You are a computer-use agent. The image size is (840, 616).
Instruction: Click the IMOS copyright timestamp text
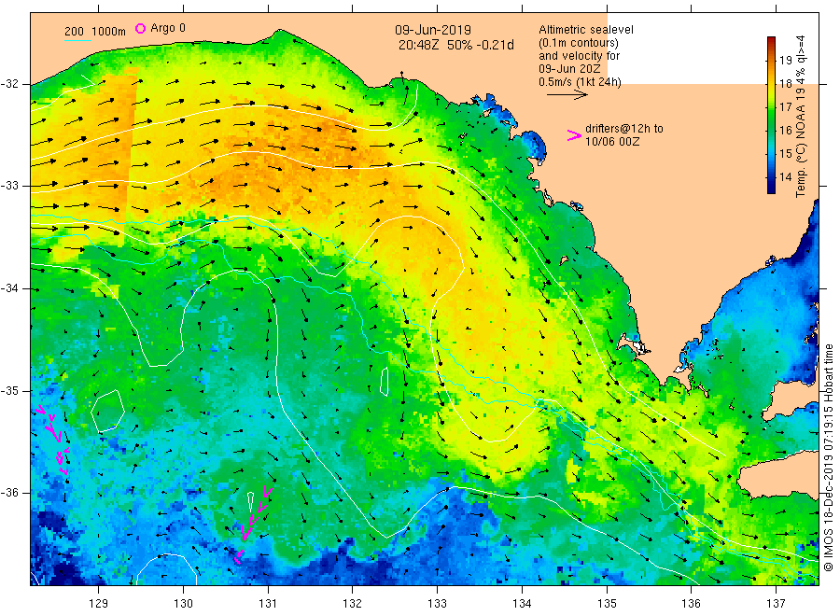[828, 457]
